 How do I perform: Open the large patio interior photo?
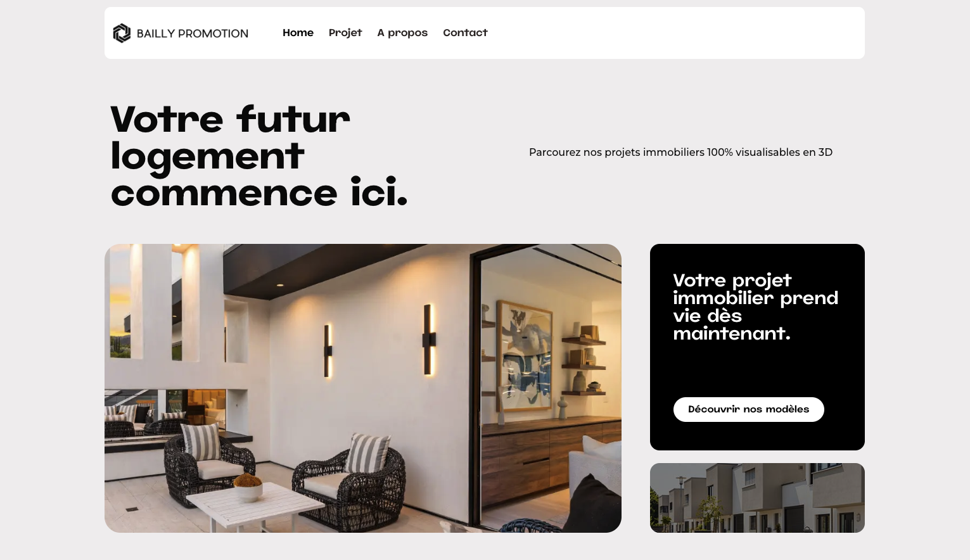click(363, 388)
